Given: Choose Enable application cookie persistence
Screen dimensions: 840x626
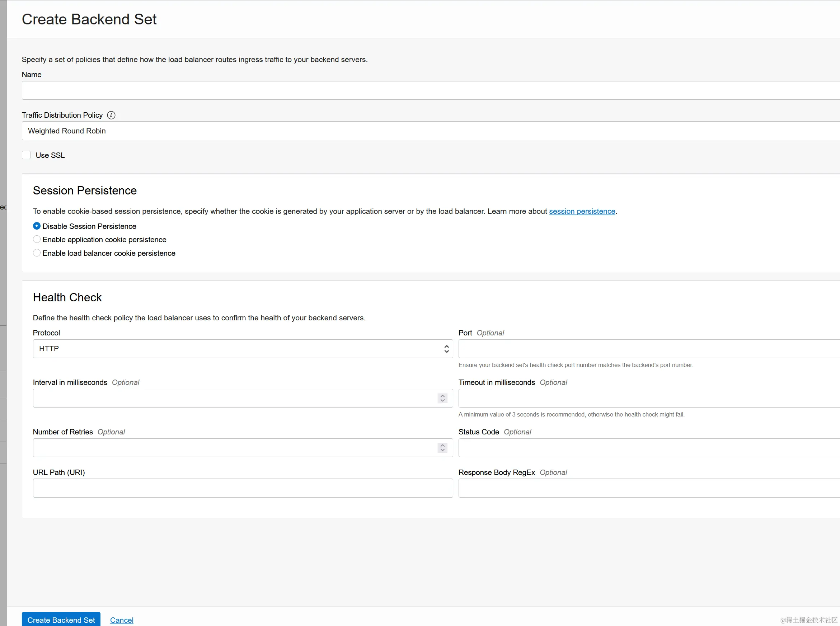Looking at the screenshot, I should pos(36,239).
